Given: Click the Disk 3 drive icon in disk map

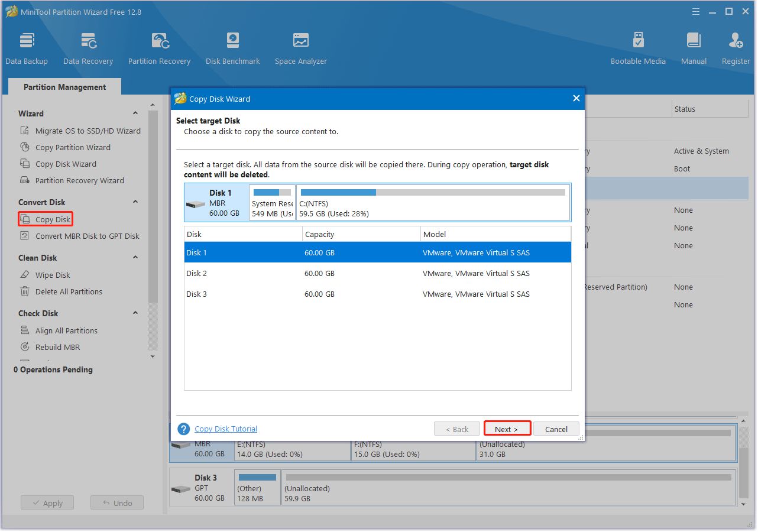Looking at the screenshot, I should [180, 489].
